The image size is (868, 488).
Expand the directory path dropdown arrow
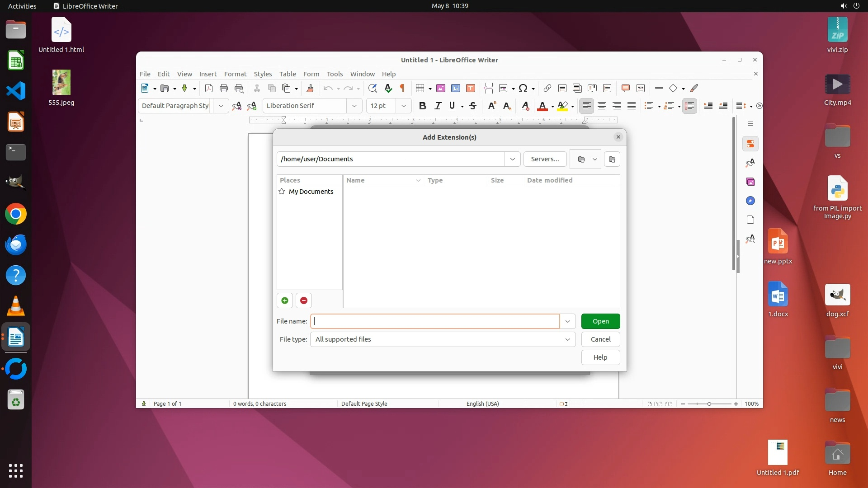(512, 159)
